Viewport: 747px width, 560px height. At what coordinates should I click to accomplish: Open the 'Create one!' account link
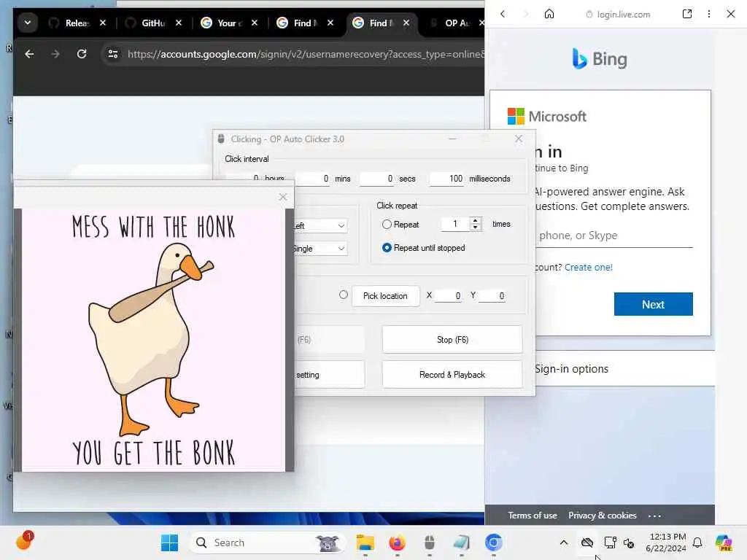point(589,267)
